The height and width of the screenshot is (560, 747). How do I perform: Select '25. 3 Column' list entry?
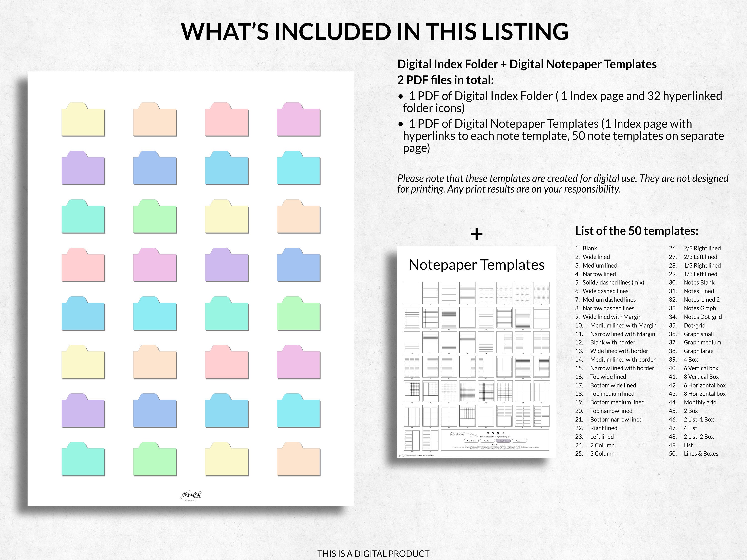[595, 454]
